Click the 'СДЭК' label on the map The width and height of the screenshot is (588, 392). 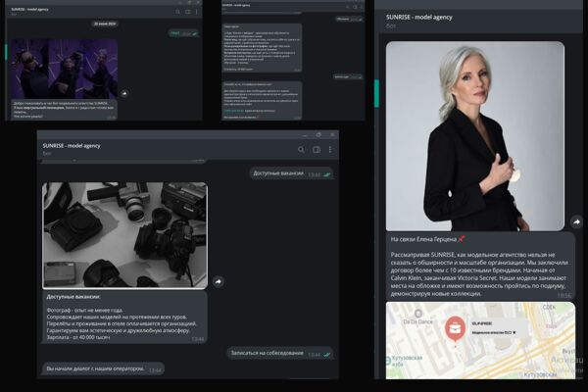(x=550, y=307)
